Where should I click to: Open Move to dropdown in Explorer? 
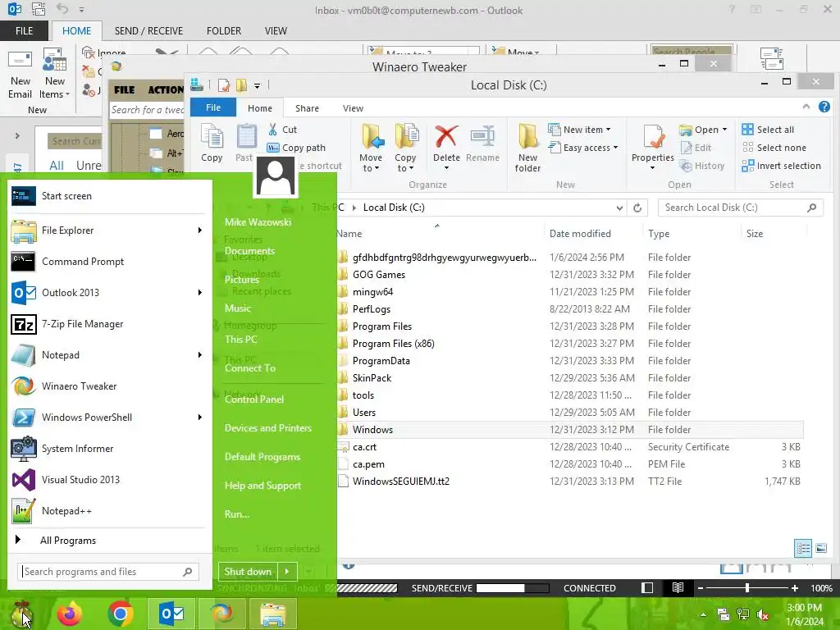[x=371, y=163]
